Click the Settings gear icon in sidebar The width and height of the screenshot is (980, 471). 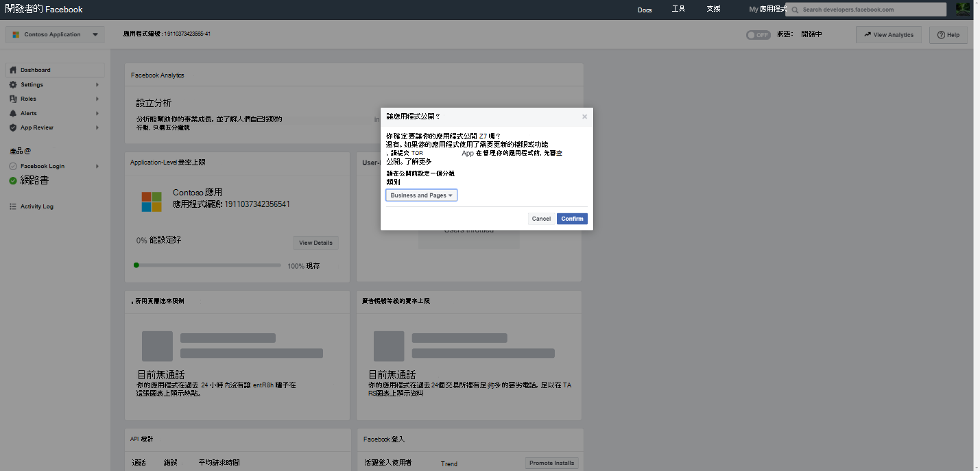(x=13, y=84)
